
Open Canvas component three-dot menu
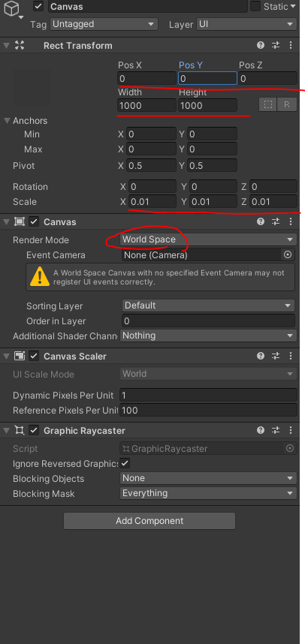coord(291,221)
